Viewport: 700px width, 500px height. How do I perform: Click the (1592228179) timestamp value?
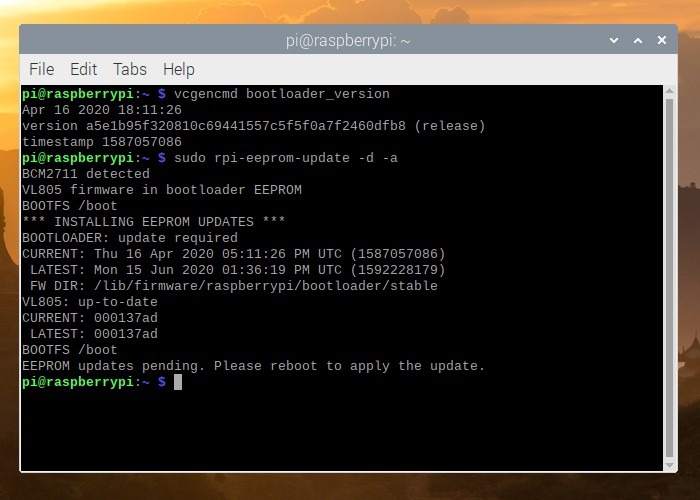(x=398, y=270)
